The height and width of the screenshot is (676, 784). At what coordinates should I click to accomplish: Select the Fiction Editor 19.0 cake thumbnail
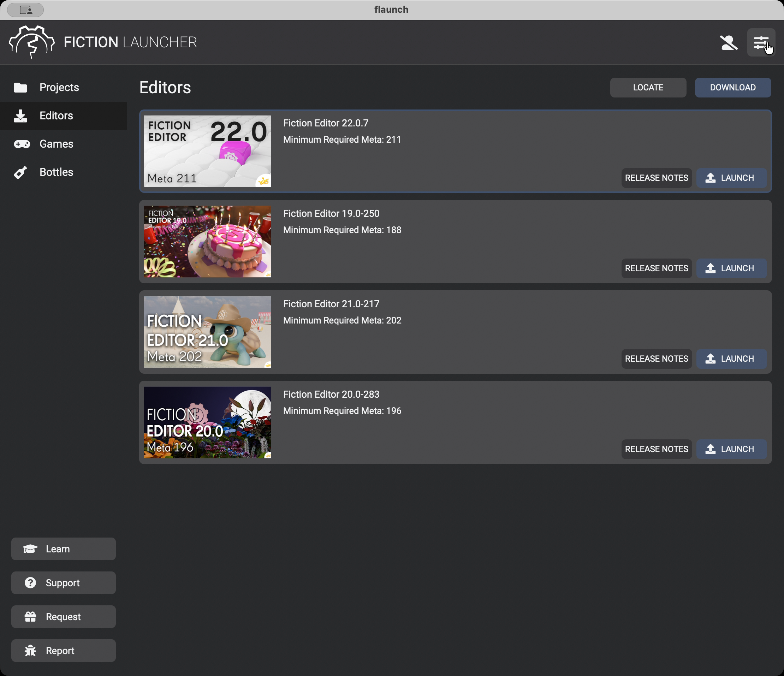[207, 242]
